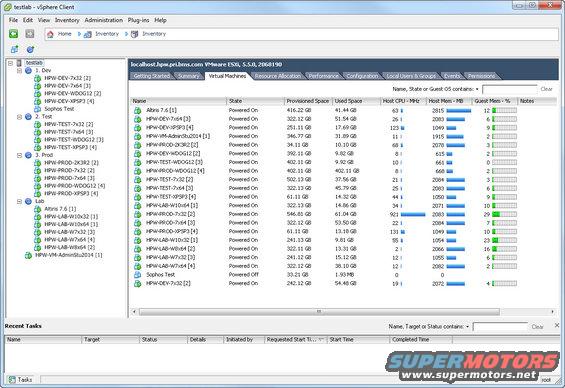The width and height of the screenshot is (565, 388).
Task: Select HPW-TEST-WDOG12 [3] in inventory tree
Action: 74,140
